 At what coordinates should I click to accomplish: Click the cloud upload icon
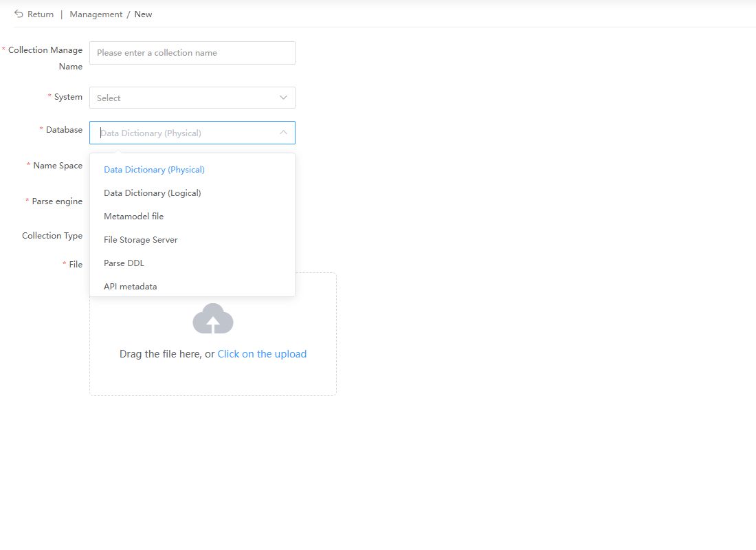[x=213, y=318]
